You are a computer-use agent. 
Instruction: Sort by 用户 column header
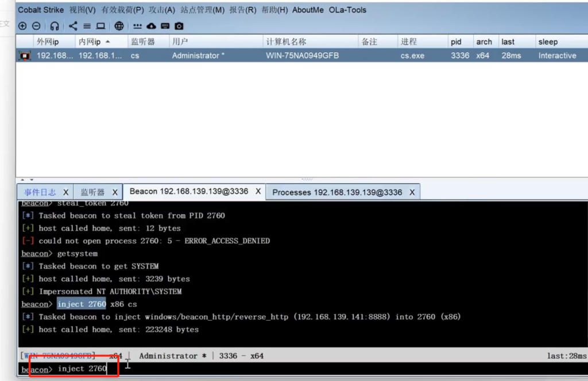(216, 41)
